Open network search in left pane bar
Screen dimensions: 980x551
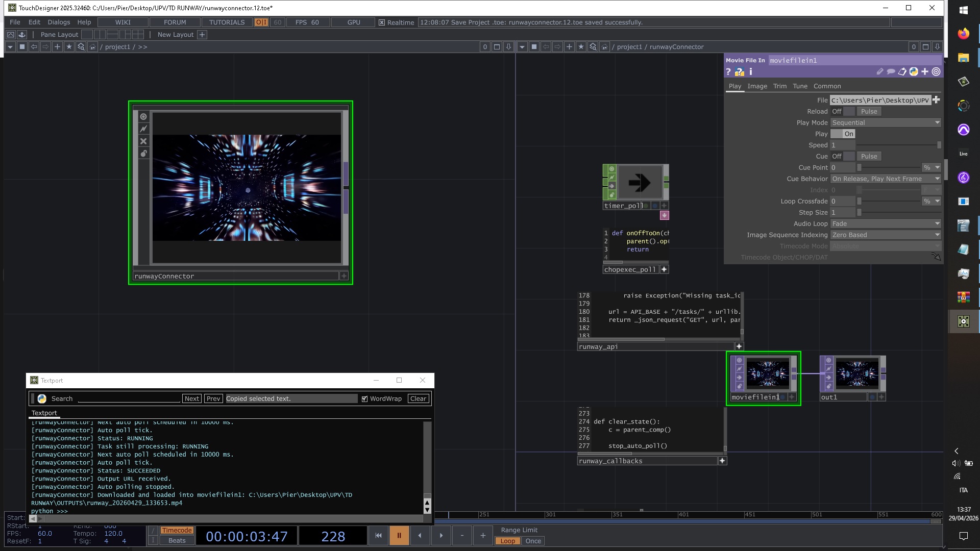(x=81, y=47)
